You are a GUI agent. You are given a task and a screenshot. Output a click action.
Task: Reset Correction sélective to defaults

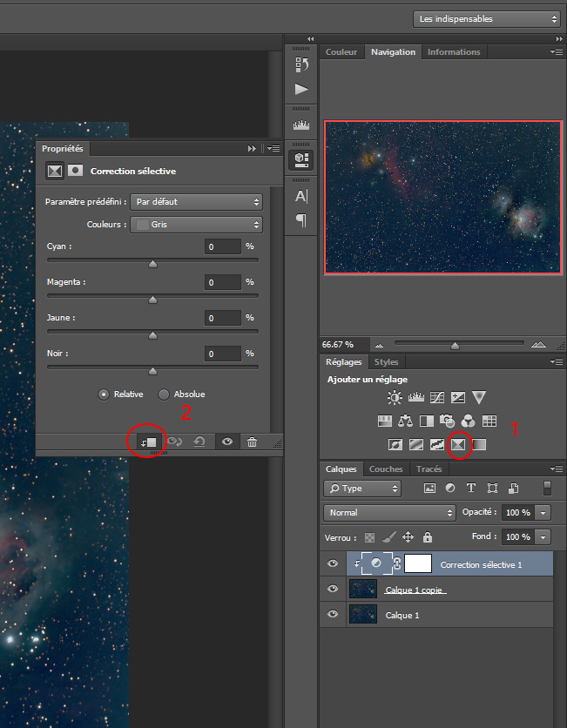199,442
